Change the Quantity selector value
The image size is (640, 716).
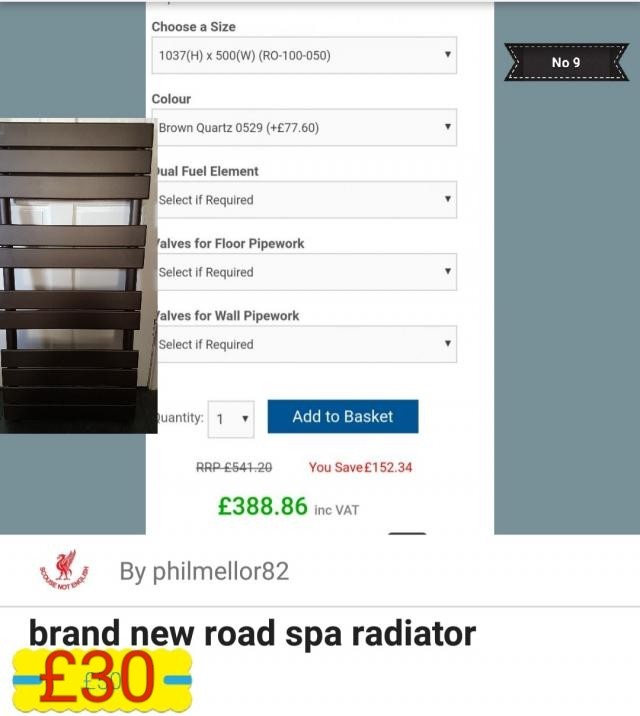pos(231,419)
